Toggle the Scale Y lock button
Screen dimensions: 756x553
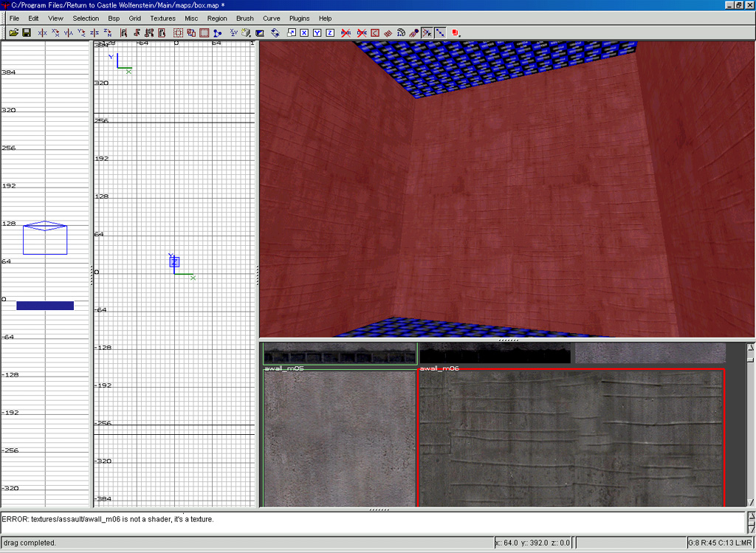(x=317, y=32)
